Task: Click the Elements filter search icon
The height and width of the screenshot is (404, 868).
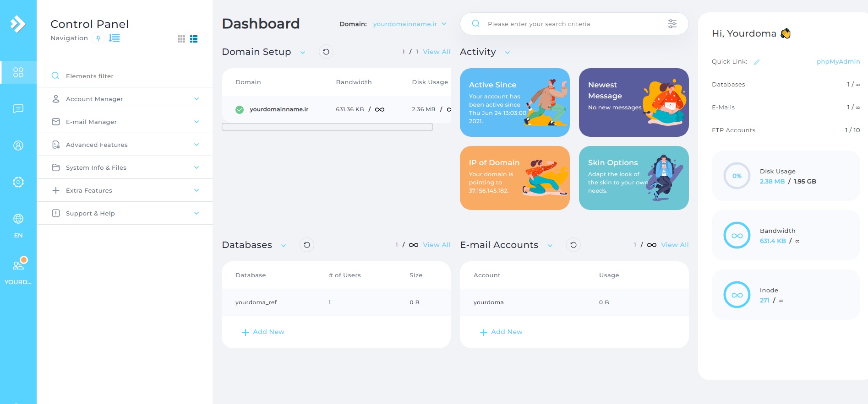Action: point(55,76)
